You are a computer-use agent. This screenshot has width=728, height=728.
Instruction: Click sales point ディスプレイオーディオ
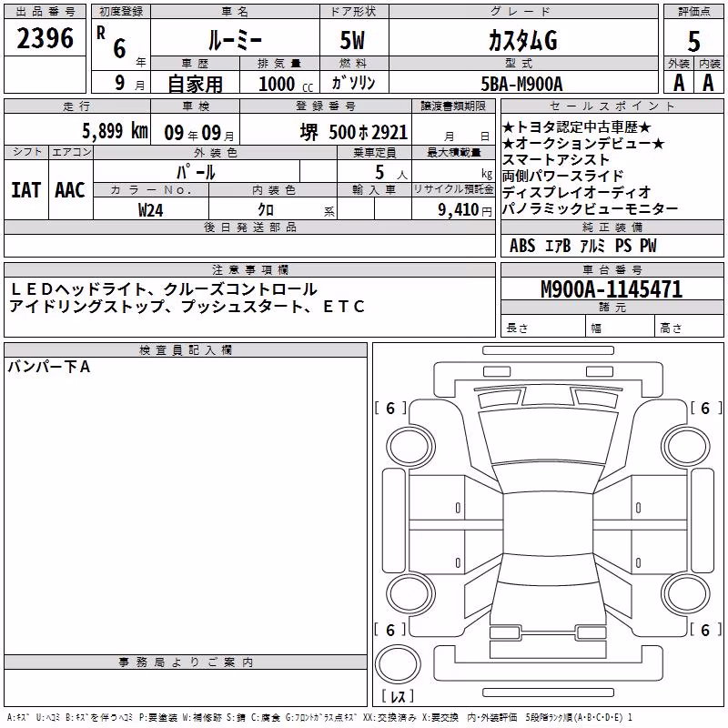tap(577, 192)
